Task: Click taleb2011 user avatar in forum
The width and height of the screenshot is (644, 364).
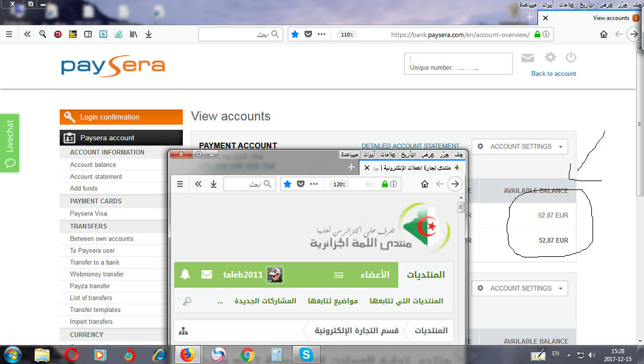Action: pyautogui.click(x=275, y=275)
